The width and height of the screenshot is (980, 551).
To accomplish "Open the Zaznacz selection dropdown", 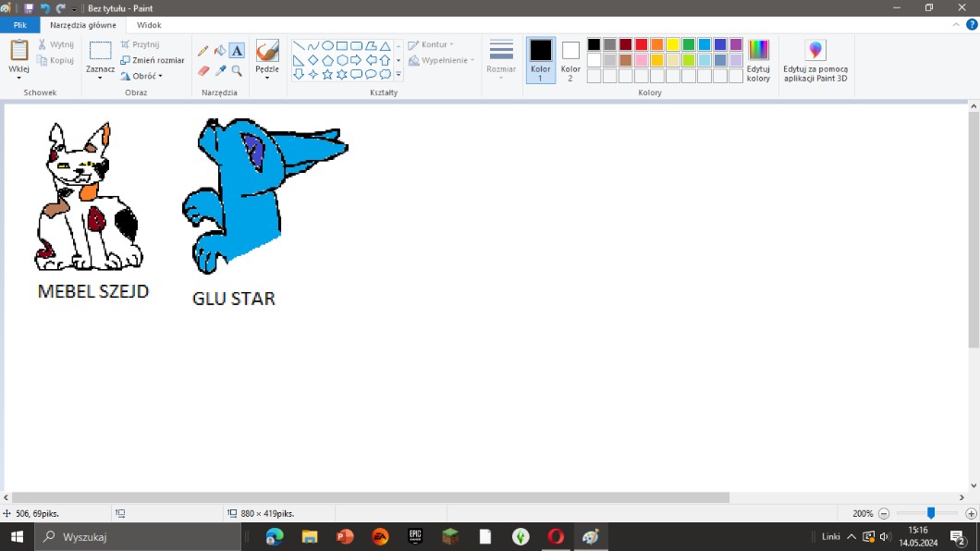I will pos(100,78).
